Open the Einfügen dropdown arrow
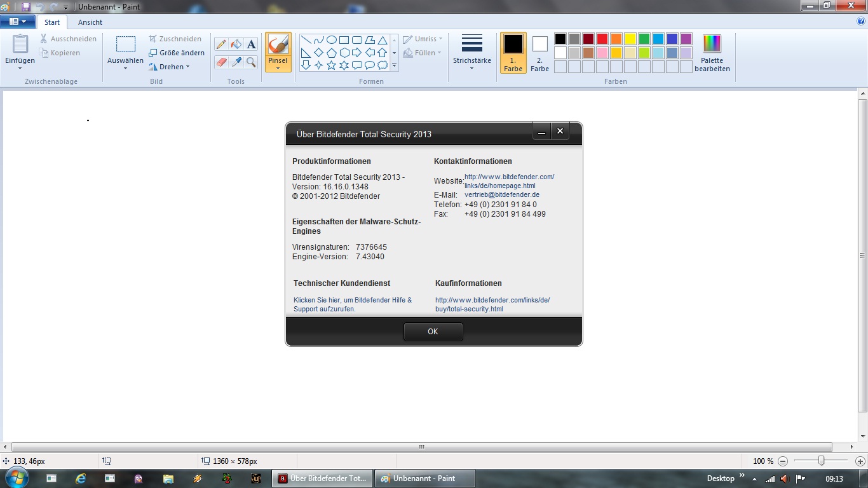 pyautogui.click(x=20, y=68)
